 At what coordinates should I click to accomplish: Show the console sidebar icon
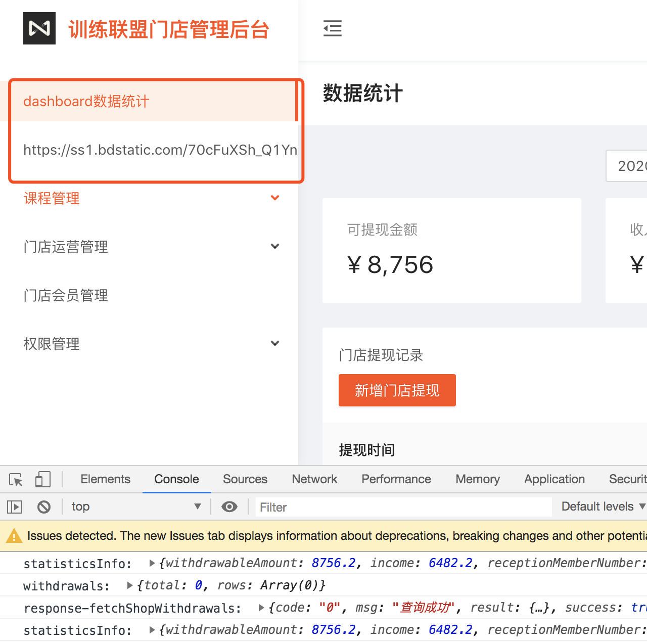pyautogui.click(x=15, y=507)
